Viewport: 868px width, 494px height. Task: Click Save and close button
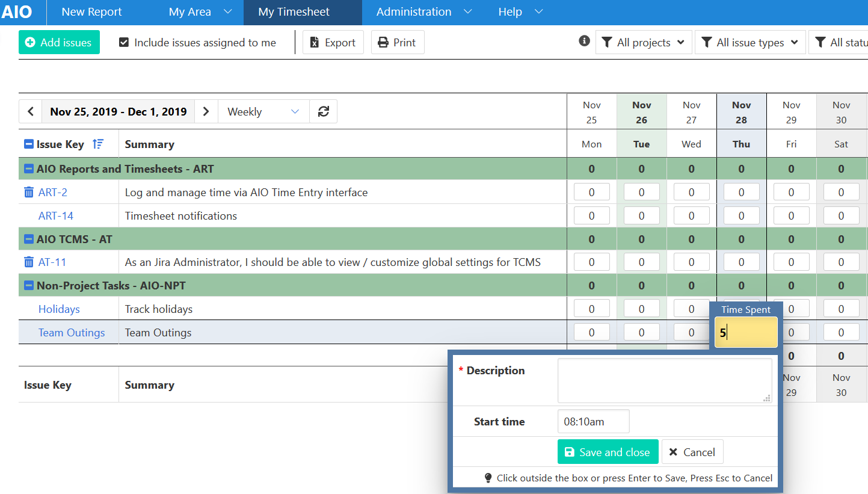pyautogui.click(x=608, y=452)
